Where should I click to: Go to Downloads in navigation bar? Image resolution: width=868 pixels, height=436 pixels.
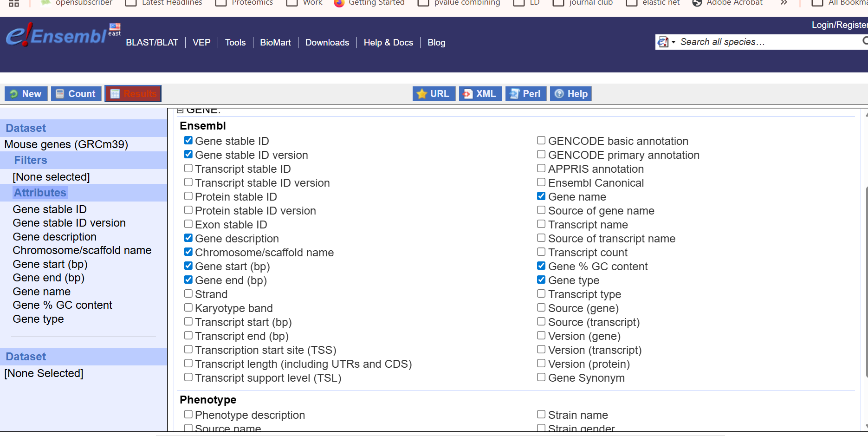327,43
